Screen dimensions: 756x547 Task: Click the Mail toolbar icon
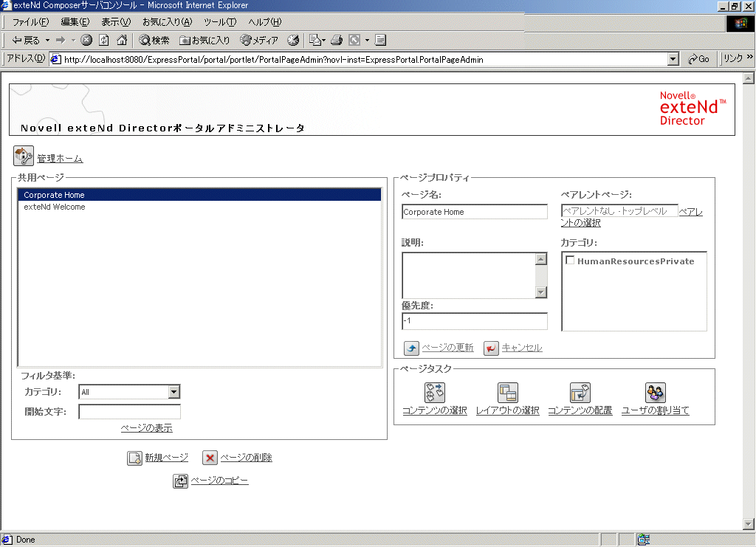[315, 40]
